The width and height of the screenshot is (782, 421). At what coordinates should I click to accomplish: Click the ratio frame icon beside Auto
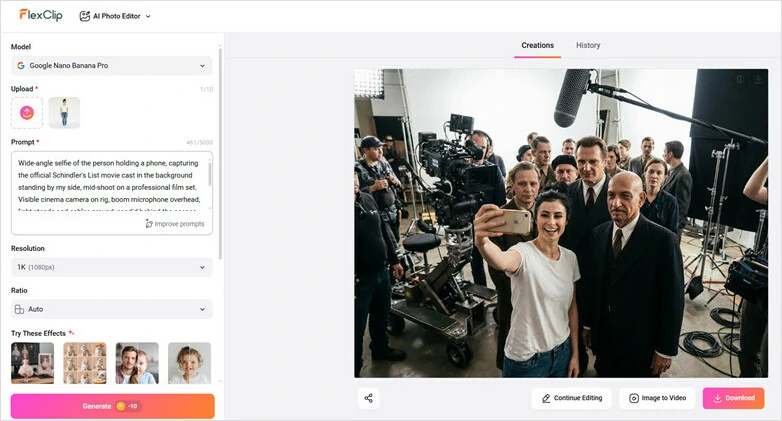point(19,309)
